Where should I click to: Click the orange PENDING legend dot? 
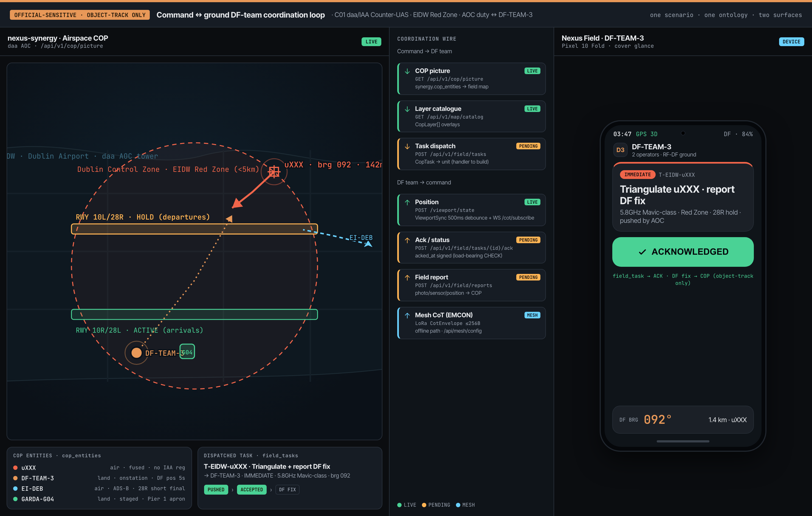[x=424, y=505]
